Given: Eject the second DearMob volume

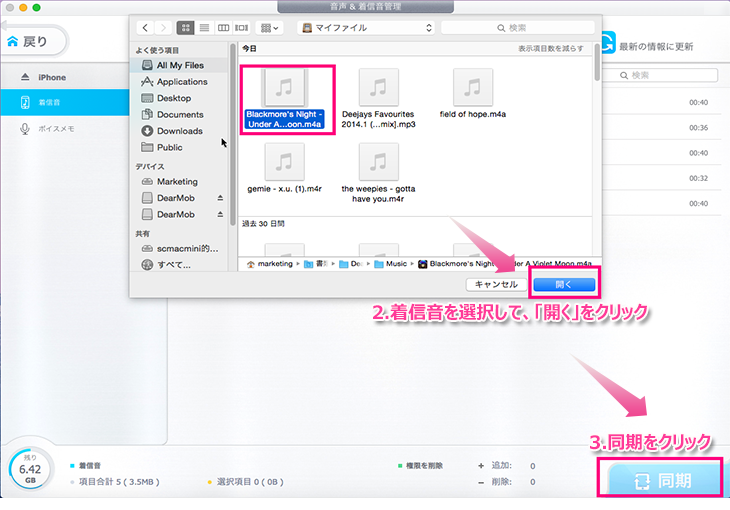Looking at the screenshot, I should pyautogui.click(x=220, y=214).
